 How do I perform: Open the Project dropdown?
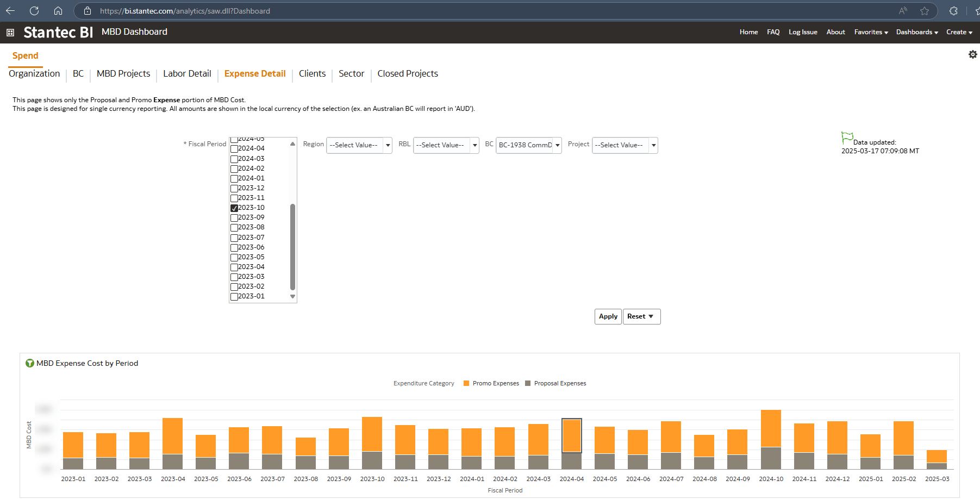(x=625, y=145)
